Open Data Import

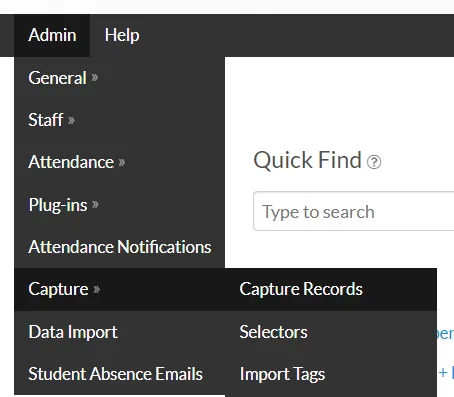pyautogui.click(x=119, y=332)
